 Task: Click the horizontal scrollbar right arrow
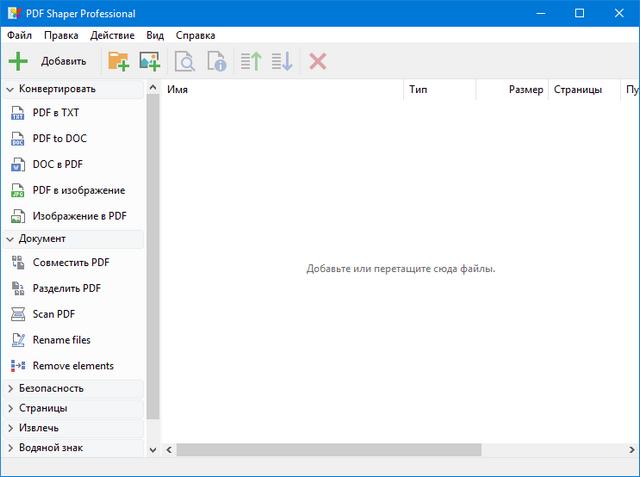coord(630,450)
